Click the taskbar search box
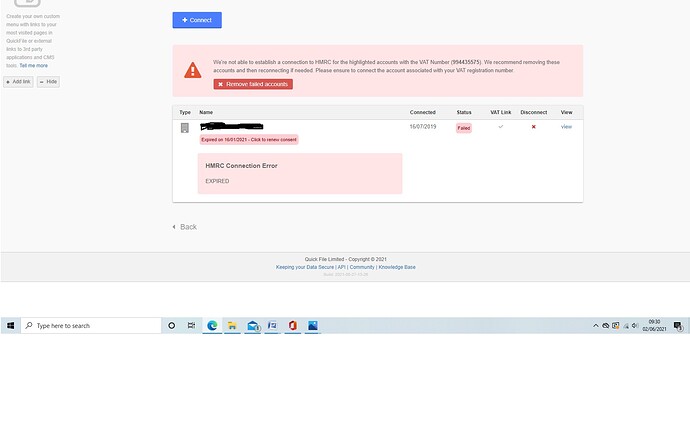This screenshot has height=431, width=690. point(91,326)
